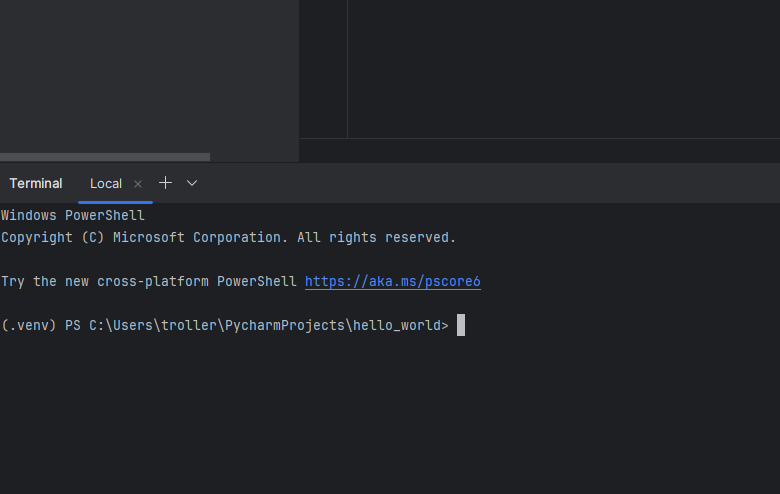The width and height of the screenshot is (780, 494).
Task: Click the Terminal tool window title
Action: 36,184
